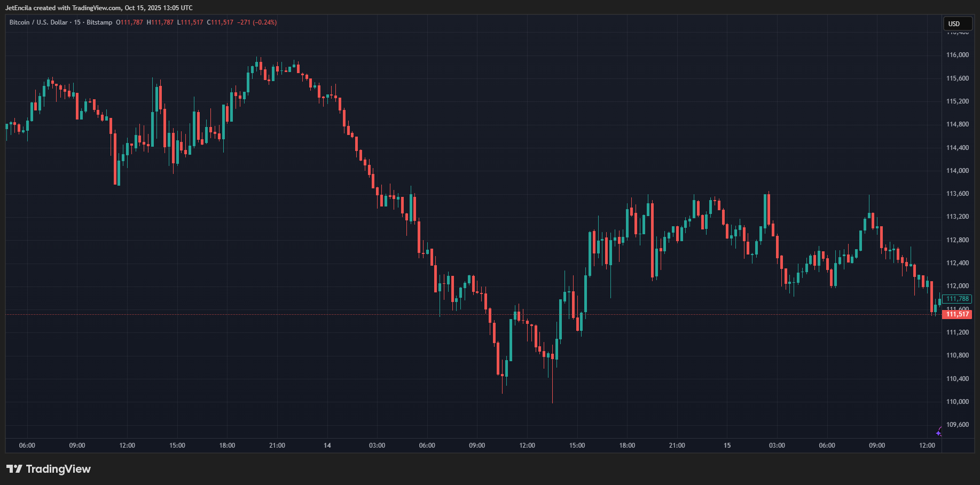Click the Bitcoin / U.S. Dollar symbol title
Image resolution: width=980 pixels, height=485 pixels.
coord(38,22)
